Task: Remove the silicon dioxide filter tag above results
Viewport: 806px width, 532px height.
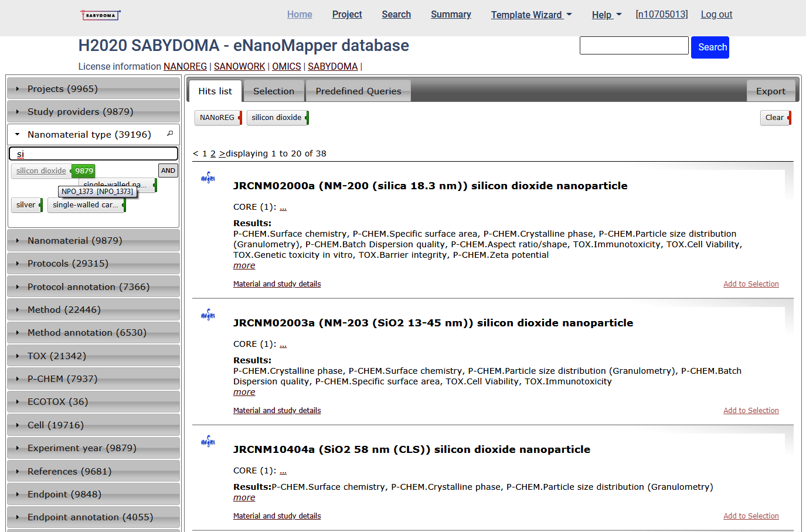Action: click(x=307, y=118)
